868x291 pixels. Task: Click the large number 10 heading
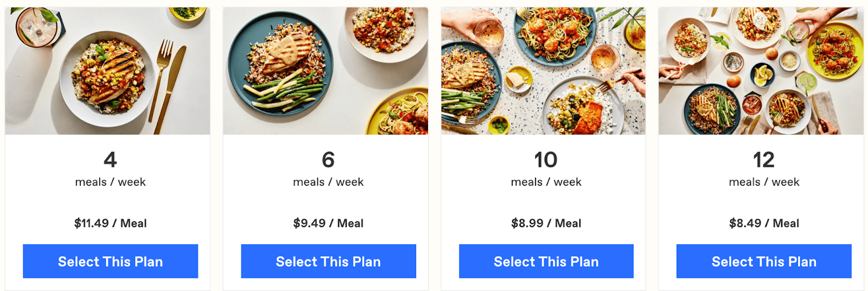(546, 160)
